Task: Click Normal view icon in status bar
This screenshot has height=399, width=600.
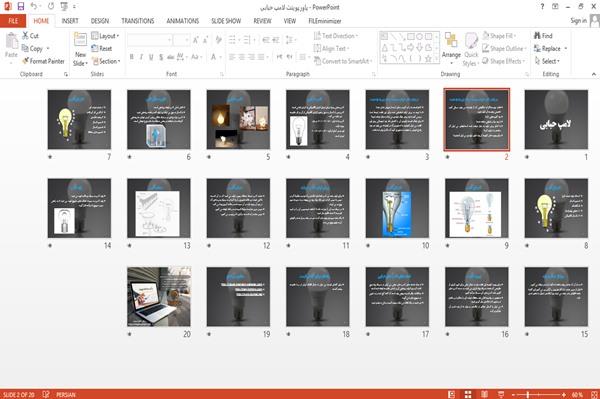Action: coord(452,394)
